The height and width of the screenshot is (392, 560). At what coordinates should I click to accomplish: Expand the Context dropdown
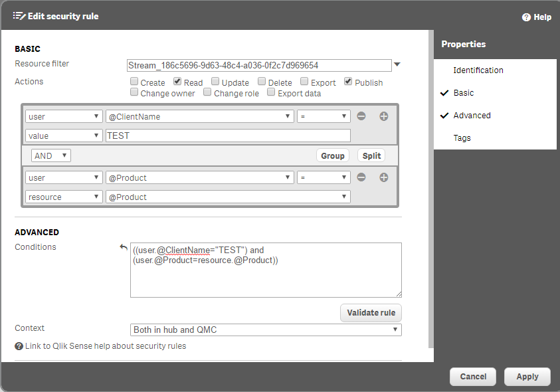pyautogui.click(x=266, y=330)
